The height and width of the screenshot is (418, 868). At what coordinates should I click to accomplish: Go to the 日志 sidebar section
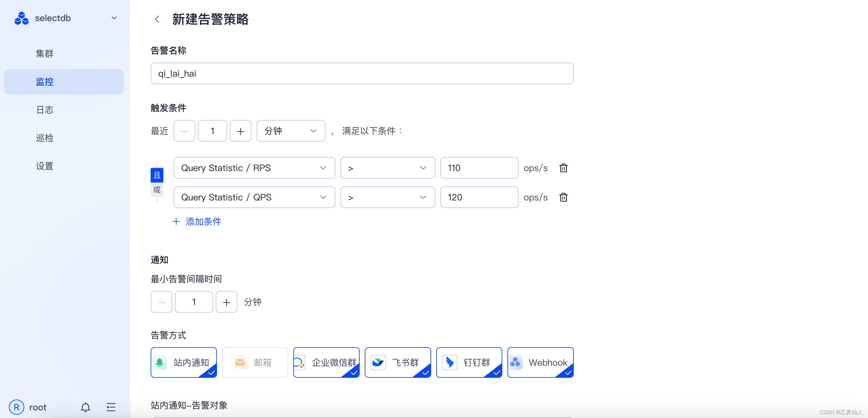pos(45,110)
